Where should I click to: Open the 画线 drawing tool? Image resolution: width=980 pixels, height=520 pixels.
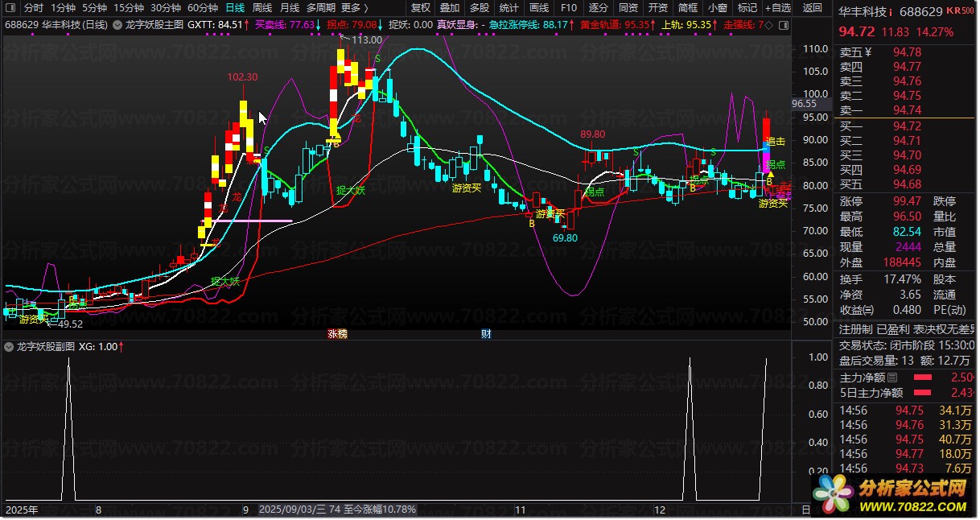539,8
